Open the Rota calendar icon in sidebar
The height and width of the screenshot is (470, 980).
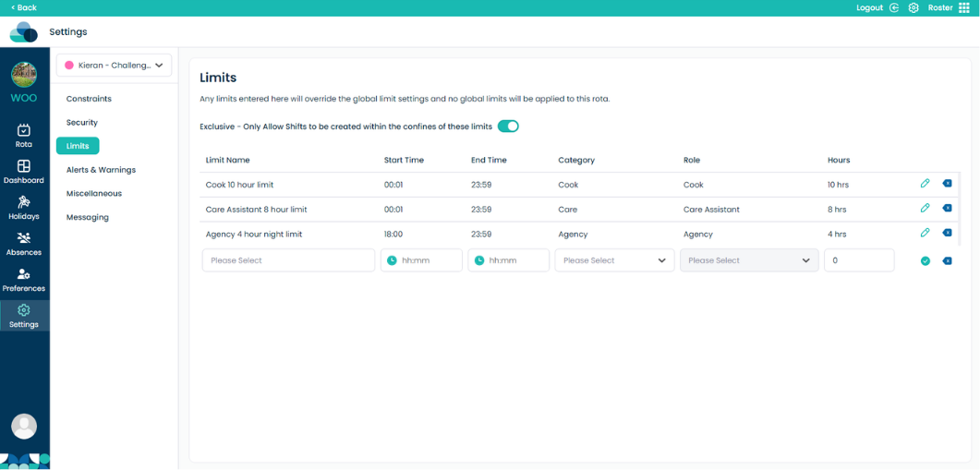24,130
